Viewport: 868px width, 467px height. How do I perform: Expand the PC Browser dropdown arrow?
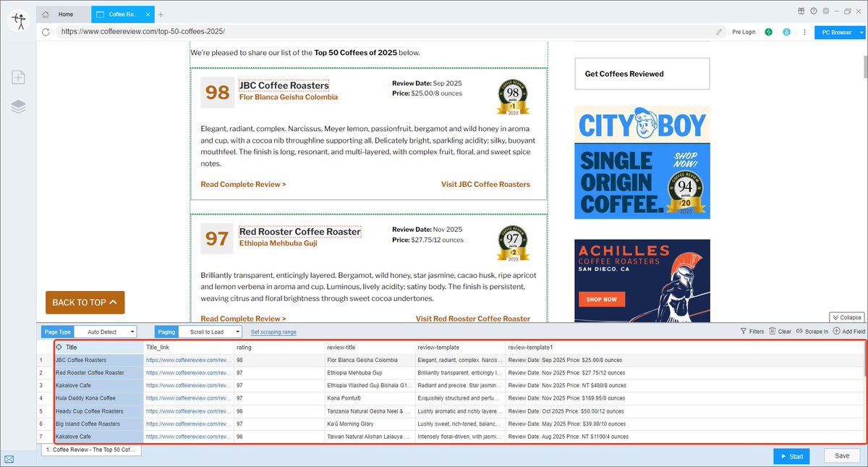(861, 33)
